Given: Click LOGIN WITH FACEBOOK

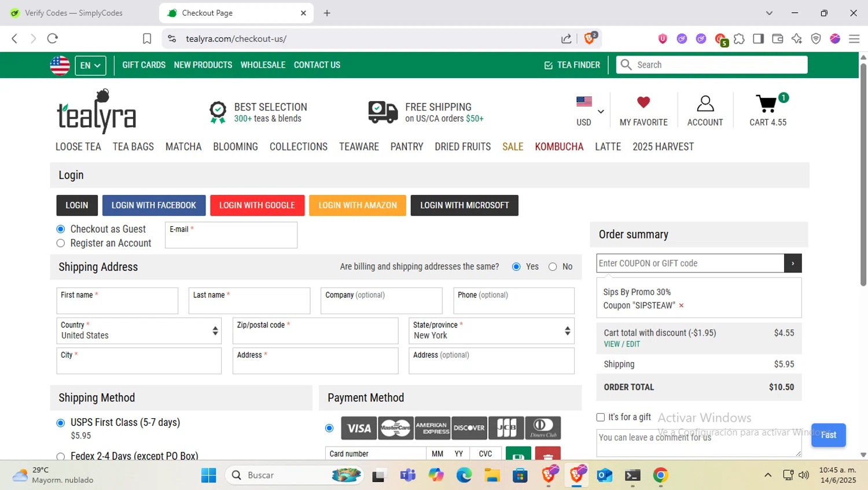Looking at the screenshot, I should click(x=154, y=205).
